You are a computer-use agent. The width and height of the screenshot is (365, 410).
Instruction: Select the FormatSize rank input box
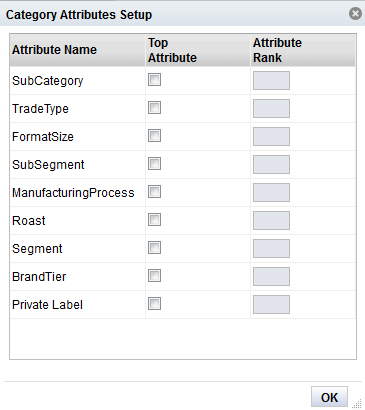[x=271, y=136]
